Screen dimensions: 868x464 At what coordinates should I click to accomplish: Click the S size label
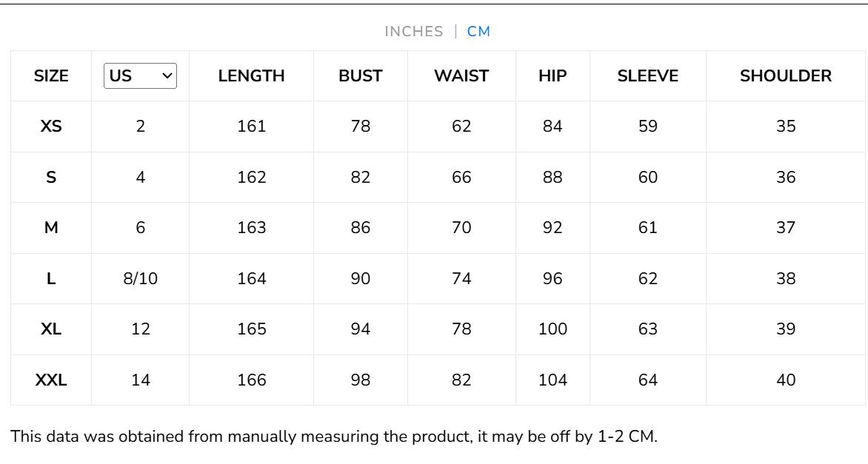(x=51, y=177)
